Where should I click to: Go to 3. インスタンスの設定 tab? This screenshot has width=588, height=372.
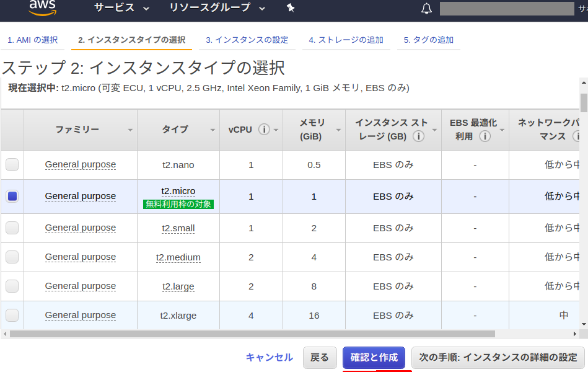tap(247, 40)
